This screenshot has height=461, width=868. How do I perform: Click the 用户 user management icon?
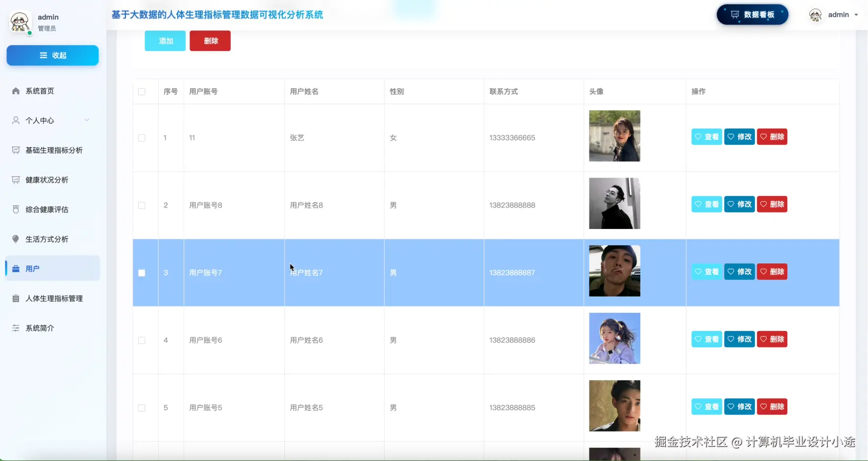(x=15, y=268)
